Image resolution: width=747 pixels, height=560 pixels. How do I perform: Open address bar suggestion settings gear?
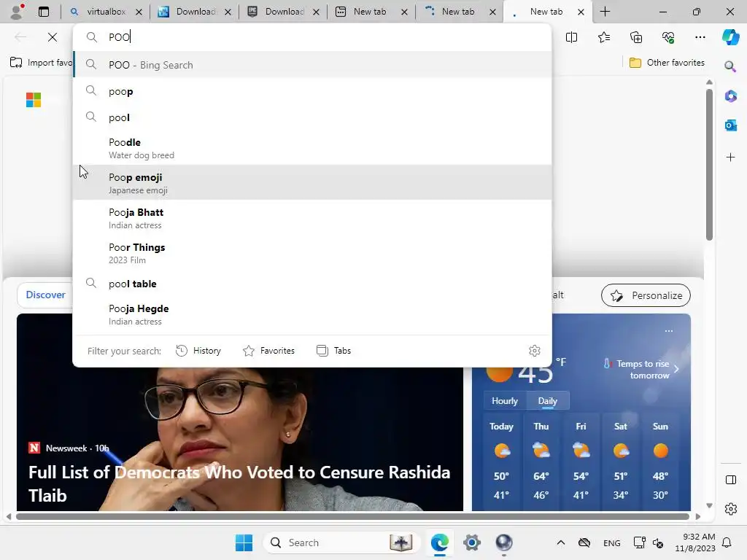535,351
